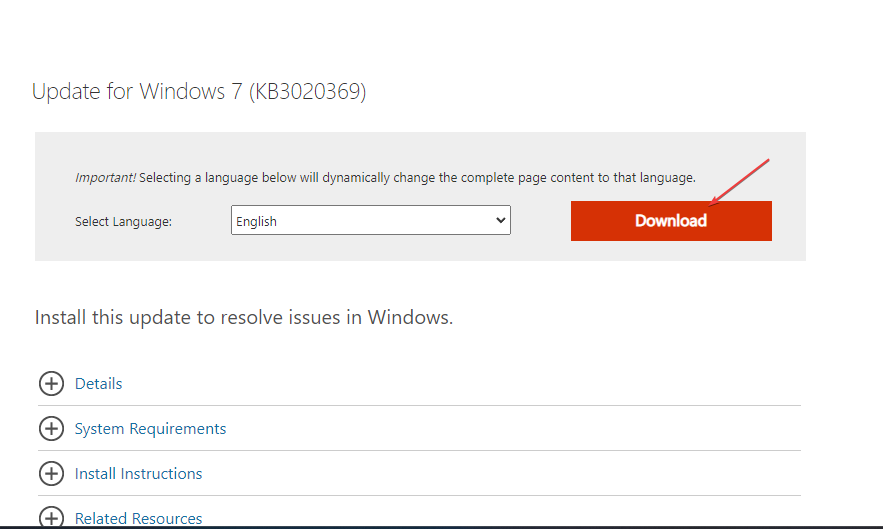Click the System Requirements plus circle icon
The image size is (883, 529).
click(x=51, y=429)
